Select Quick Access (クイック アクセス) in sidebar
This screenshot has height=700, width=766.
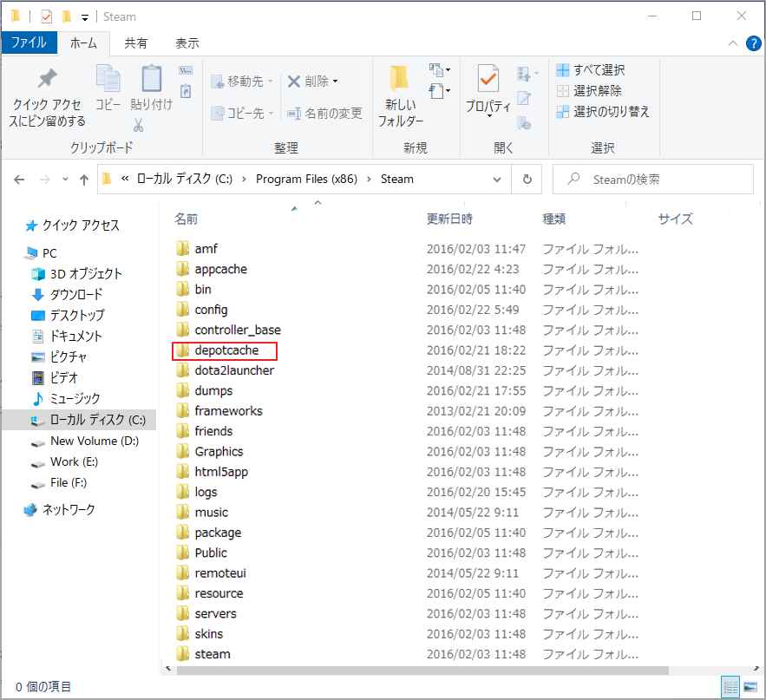pyautogui.click(x=72, y=226)
